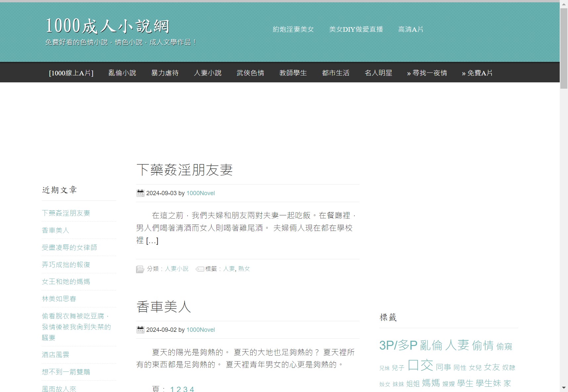Select the 名人明星 menu item

pos(378,73)
